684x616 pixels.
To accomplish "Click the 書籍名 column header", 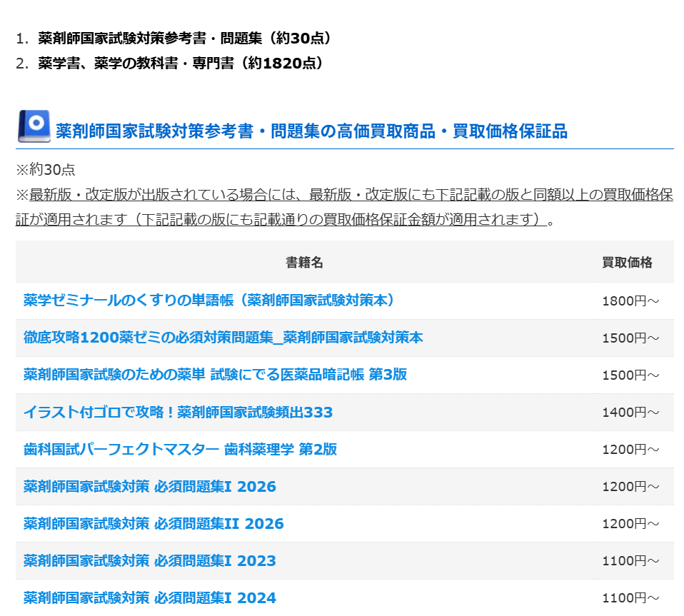I will [x=304, y=262].
